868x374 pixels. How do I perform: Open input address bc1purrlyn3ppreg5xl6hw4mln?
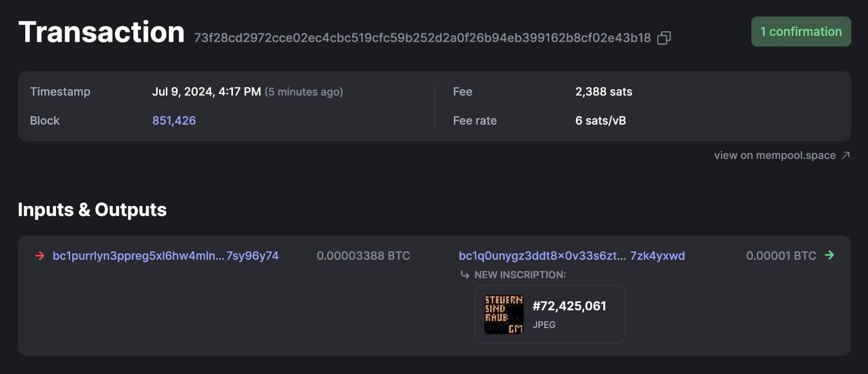click(166, 256)
